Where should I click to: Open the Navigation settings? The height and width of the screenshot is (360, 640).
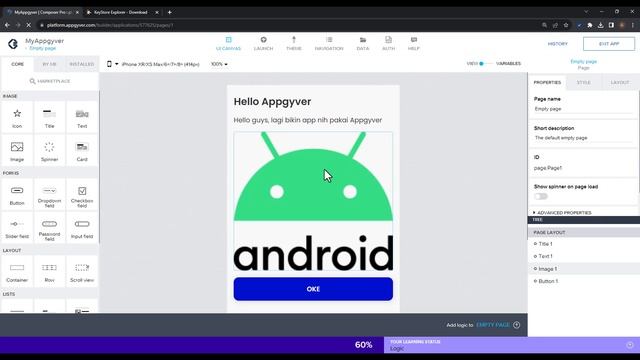click(x=329, y=44)
